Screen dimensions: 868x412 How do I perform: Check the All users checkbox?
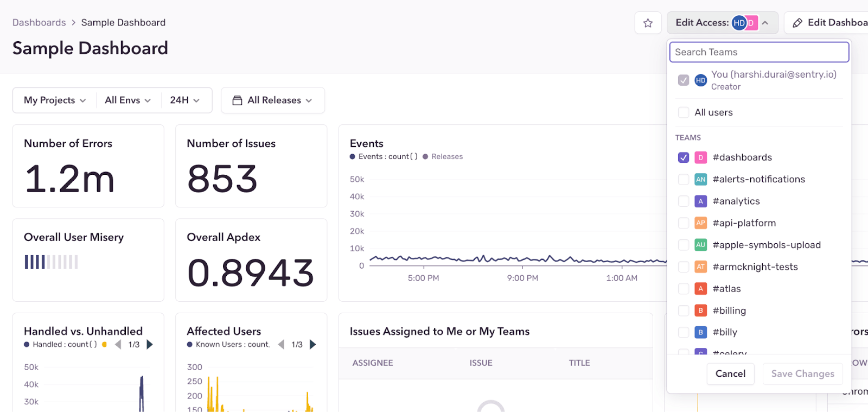[684, 112]
